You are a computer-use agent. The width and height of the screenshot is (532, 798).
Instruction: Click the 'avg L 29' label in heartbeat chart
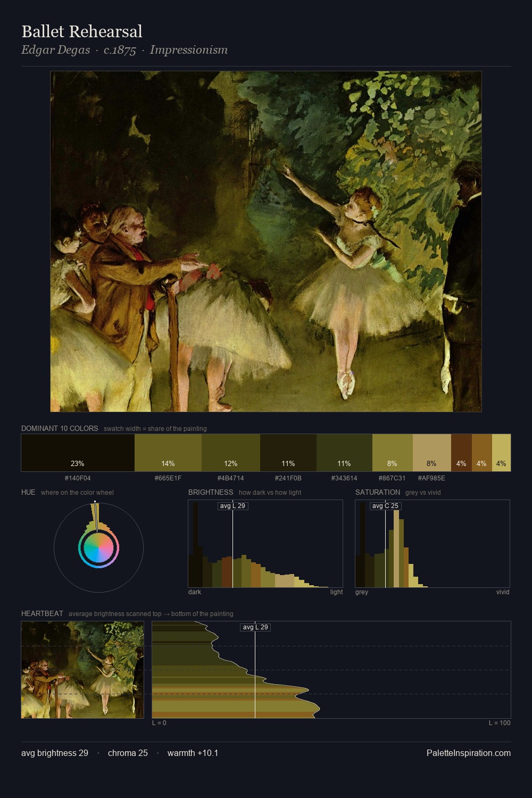255,627
